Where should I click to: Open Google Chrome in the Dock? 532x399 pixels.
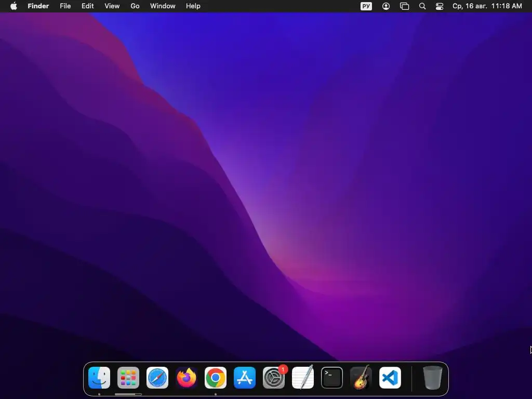pyautogui.click(x=216, y=378)
